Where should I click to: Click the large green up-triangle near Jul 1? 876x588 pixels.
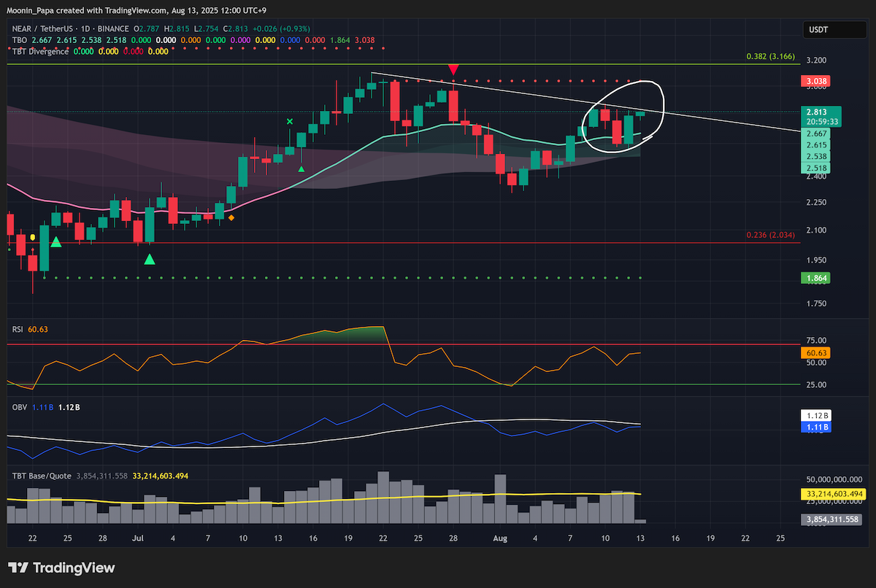(x=150, y=258)
